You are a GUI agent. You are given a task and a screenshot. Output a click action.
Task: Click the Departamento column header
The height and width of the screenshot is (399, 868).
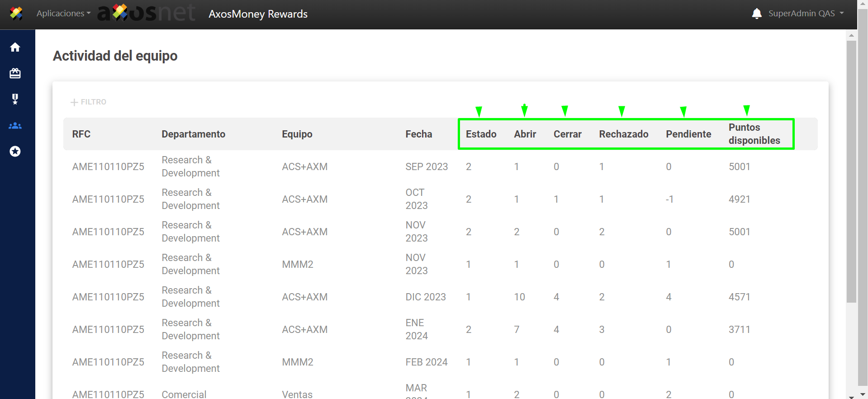click(x=193, y=134)
